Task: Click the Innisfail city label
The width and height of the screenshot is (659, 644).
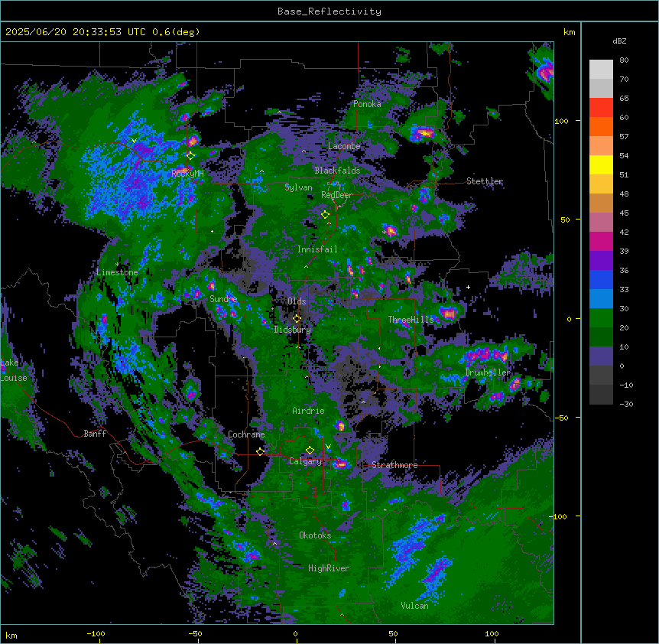Action: coord(317,249)
